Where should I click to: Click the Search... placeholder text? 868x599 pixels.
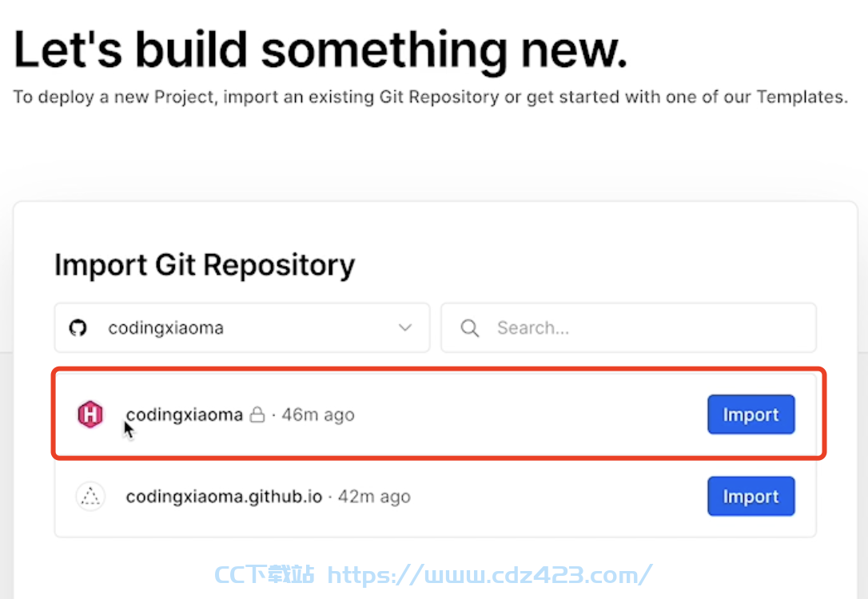[532, 328]
